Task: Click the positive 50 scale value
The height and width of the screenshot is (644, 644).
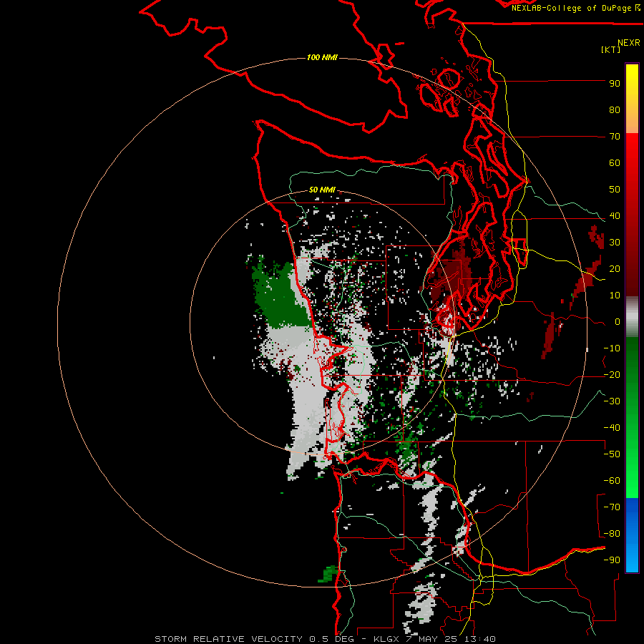Action: tap(615, 190)
